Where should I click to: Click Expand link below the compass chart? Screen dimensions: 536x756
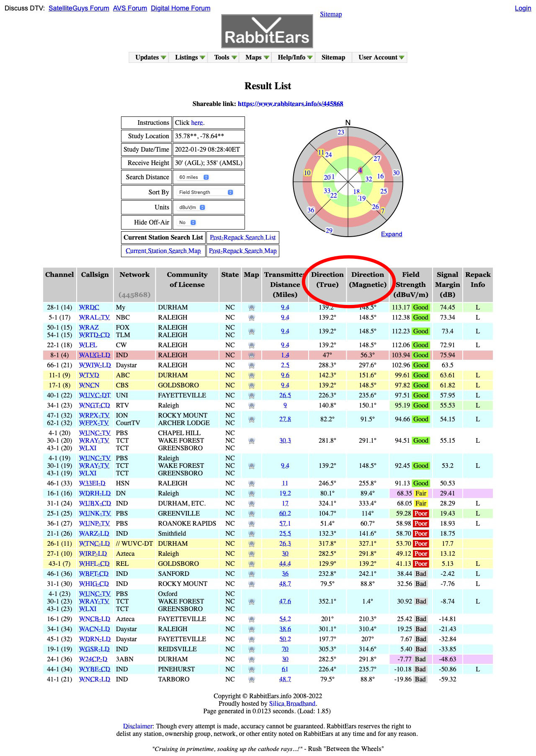tap(391, 234)
